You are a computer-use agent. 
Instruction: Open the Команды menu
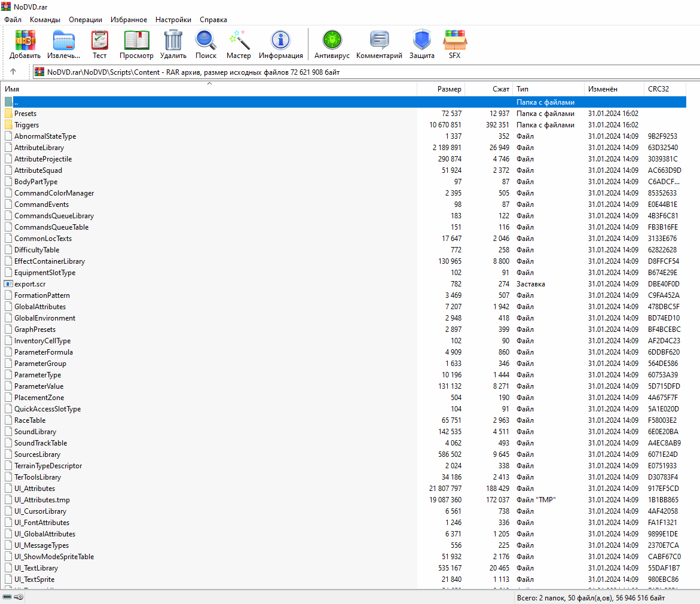[45, 20]
